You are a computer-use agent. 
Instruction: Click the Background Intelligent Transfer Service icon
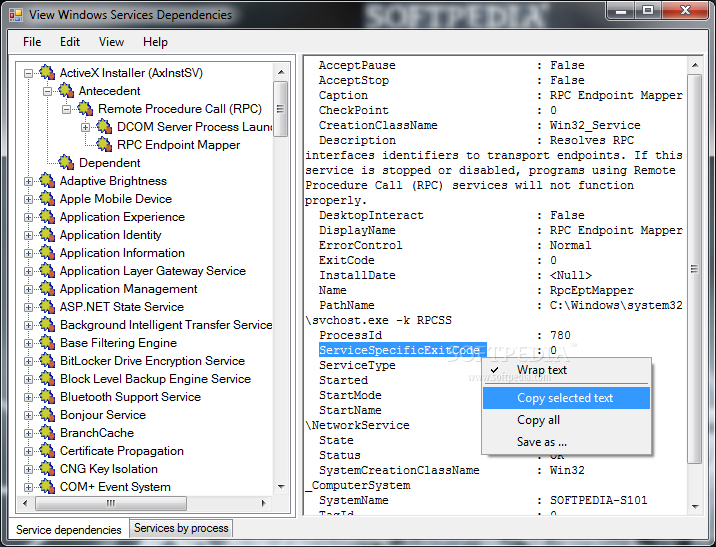[x=47, y=325]
